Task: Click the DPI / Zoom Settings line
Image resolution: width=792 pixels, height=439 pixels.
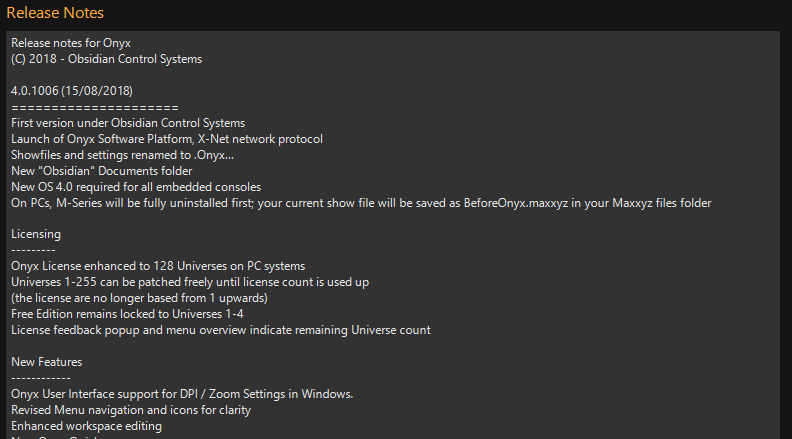Action: click(x=182, y=394)
